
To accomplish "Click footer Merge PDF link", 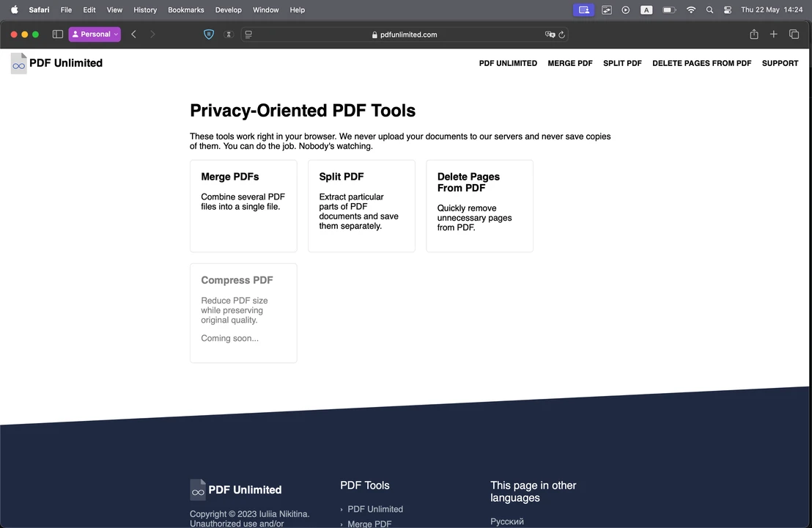I will point(369,524).
